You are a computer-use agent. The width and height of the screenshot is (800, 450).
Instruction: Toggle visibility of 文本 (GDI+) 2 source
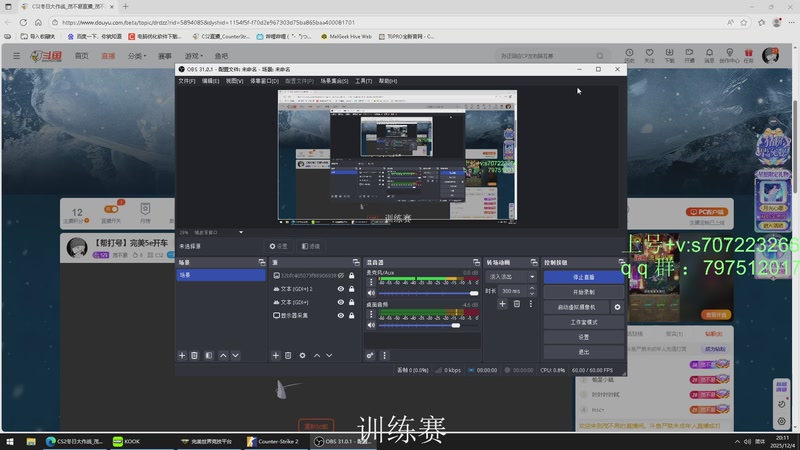click(x=340, y=289)
